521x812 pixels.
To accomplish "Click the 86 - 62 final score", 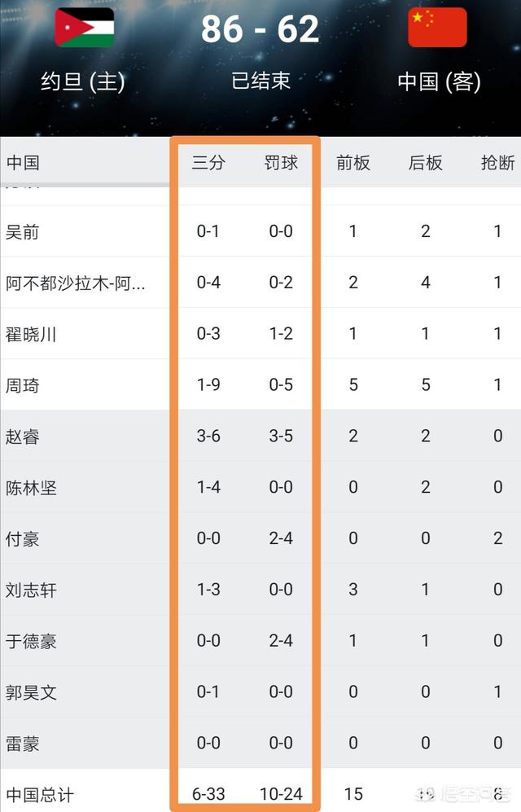I will click(x=260, y=29).
